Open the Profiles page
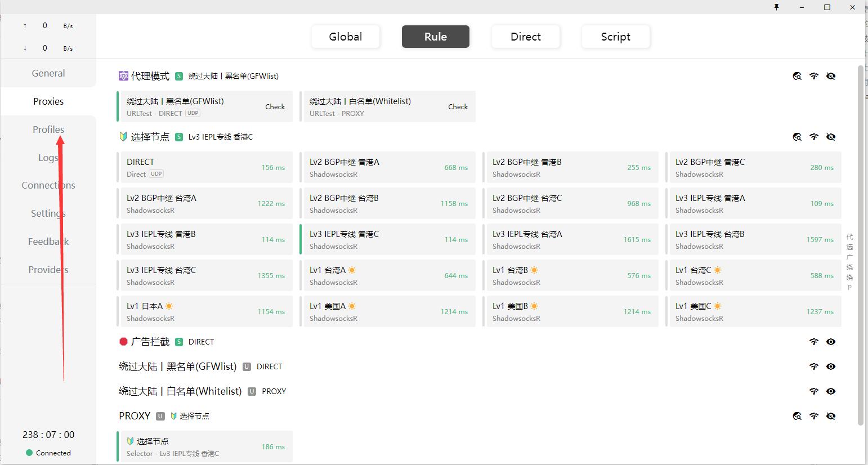This screenshot has width=868, height=465. pos(48,129)
